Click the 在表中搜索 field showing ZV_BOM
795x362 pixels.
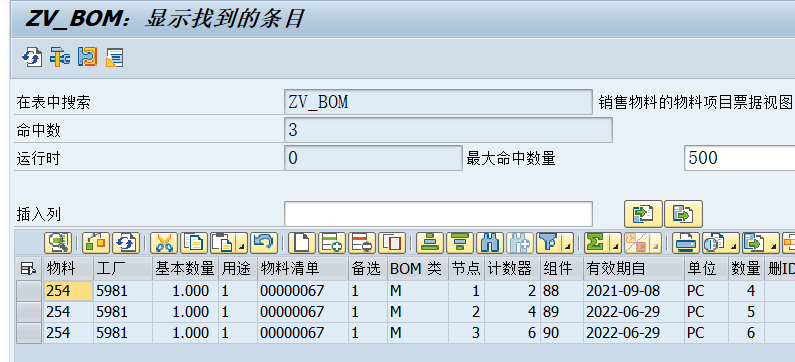pyautogui.click(x=438, y=102)
